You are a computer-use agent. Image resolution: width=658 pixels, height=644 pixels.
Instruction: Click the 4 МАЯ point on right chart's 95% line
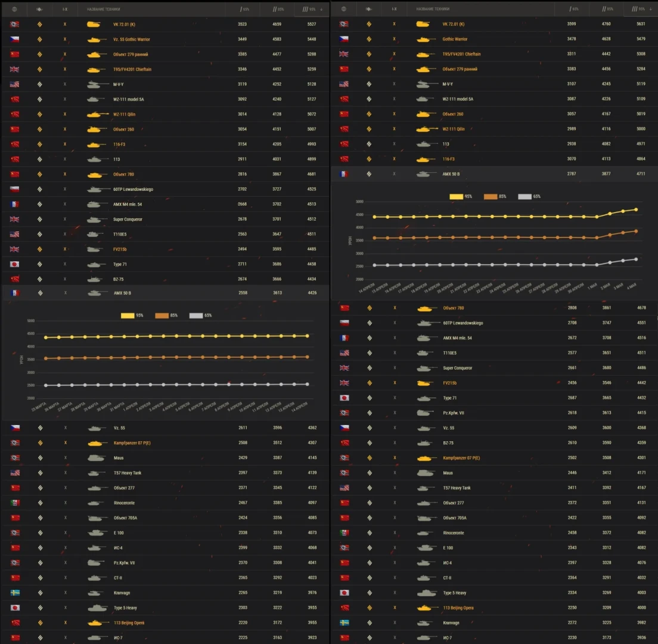pos(635,209)
